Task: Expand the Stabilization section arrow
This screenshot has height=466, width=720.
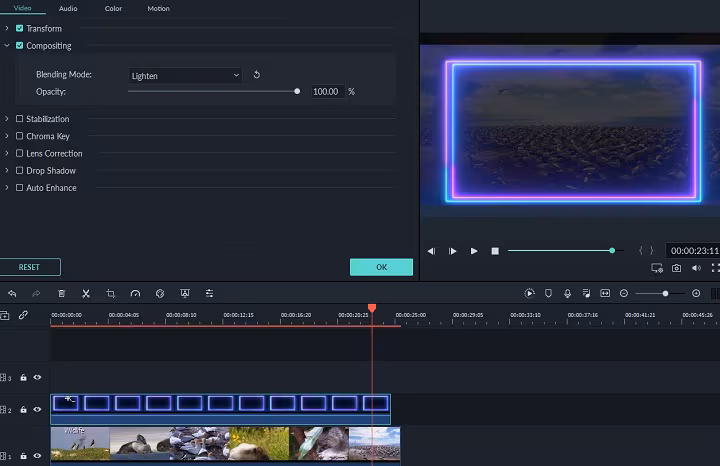Action: 6,119
